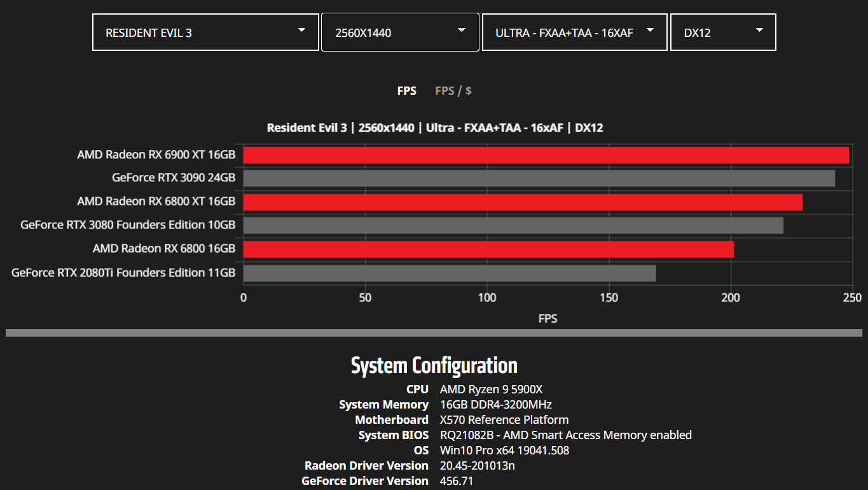Select Radeon driver version 20.45-201013n

click(x=478, y=466)
